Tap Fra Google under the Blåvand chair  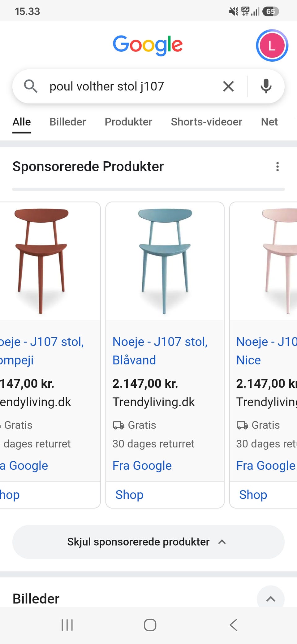click(x=142, y=466)
